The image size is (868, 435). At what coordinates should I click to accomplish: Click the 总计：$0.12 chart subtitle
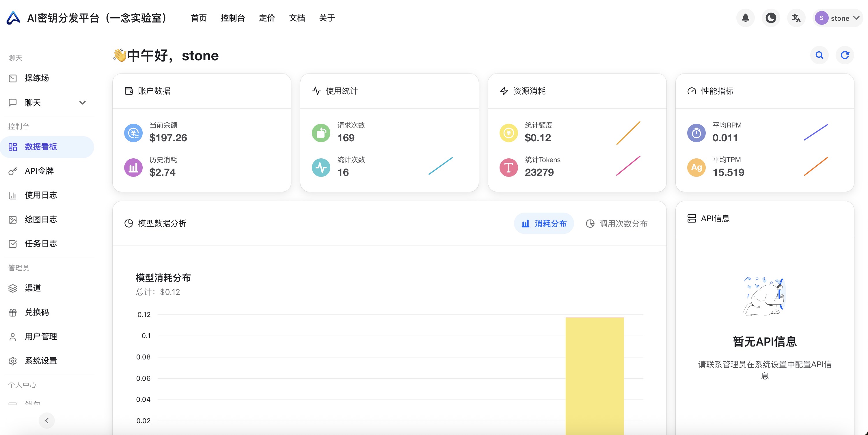[x=158, y=292]
